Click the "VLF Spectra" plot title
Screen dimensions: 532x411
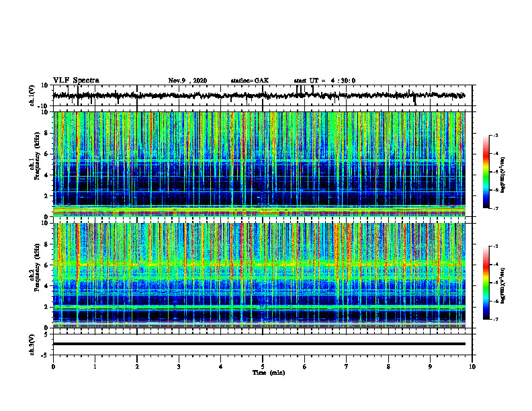[x=76, y=81]
